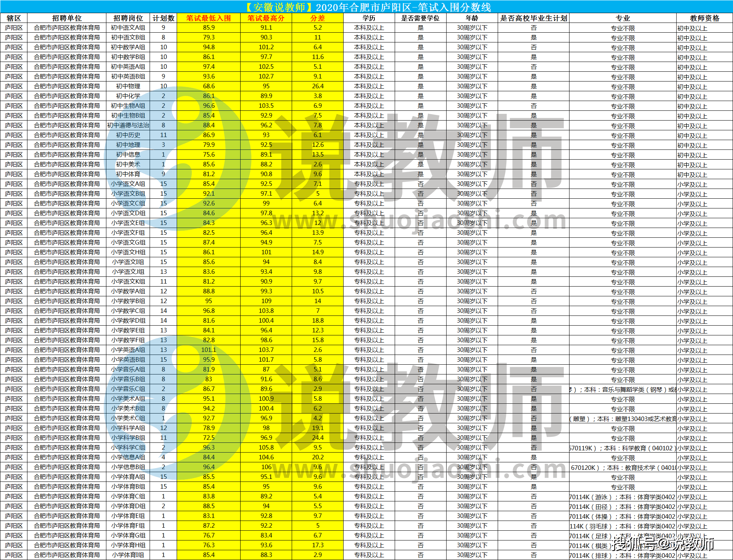Click the 计划数 header cell
733x560 pixels.
pos(163,18)
